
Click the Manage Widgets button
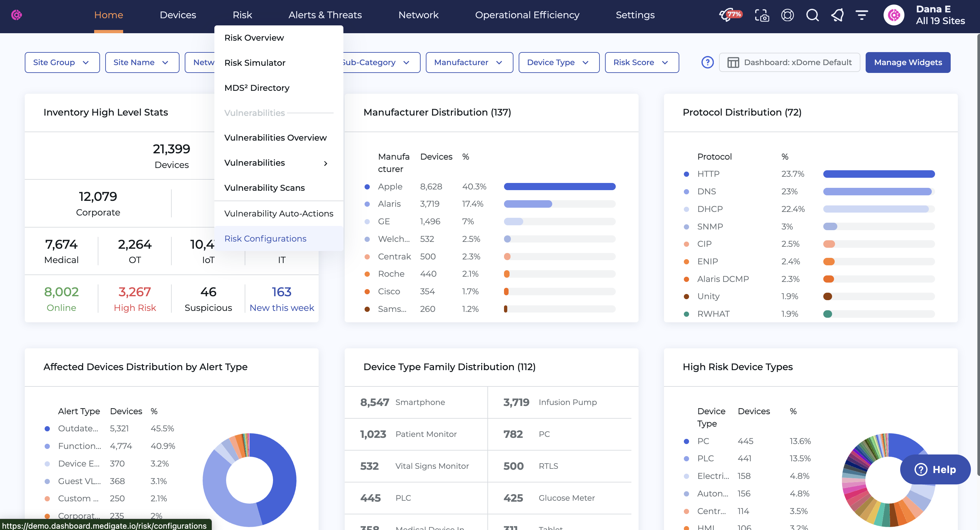(907, 63)
